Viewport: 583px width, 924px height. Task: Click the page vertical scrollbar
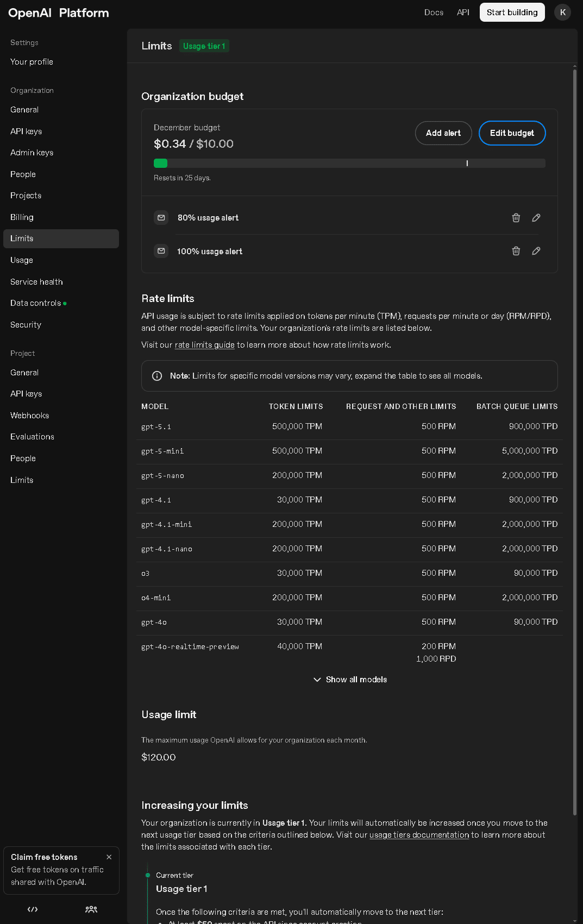(x=575, y=435)
